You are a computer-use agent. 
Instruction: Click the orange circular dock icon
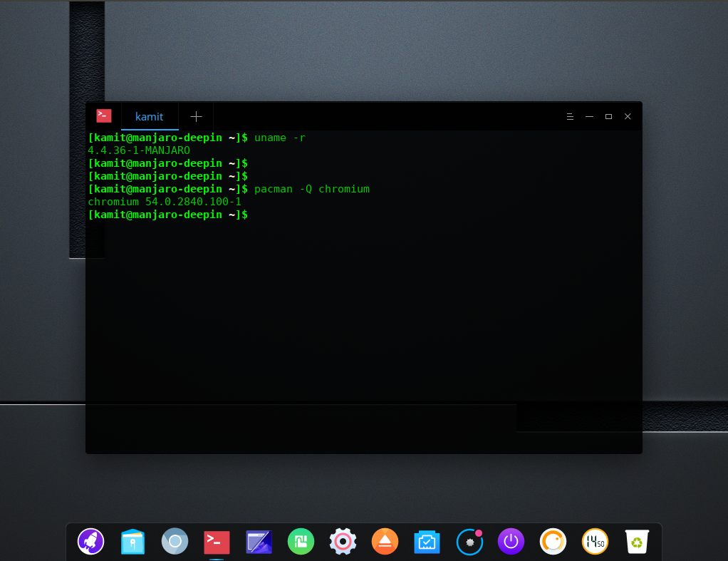point(553,542)
